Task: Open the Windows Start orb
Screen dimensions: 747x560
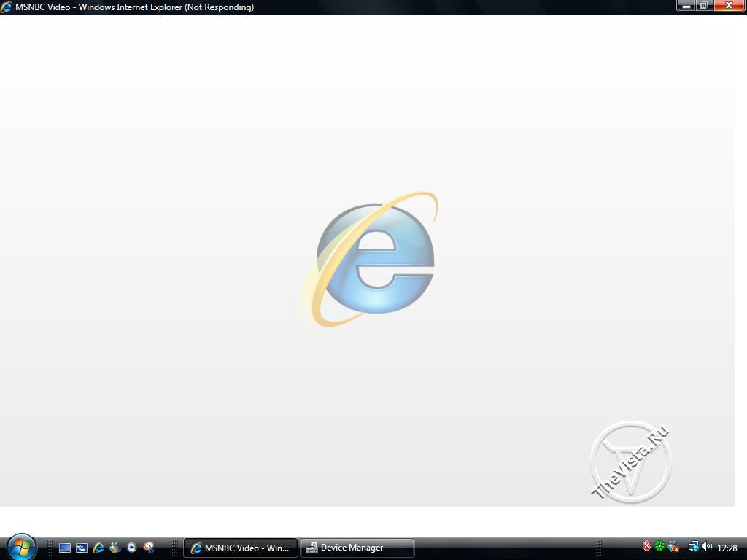Action: click(21, 547)
